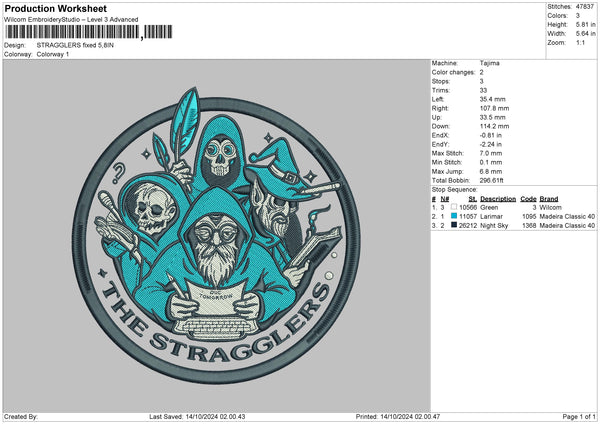This screenshot has width=600, height=424.
Task: Click the 'Green' thread description
Action: point(489,207)
